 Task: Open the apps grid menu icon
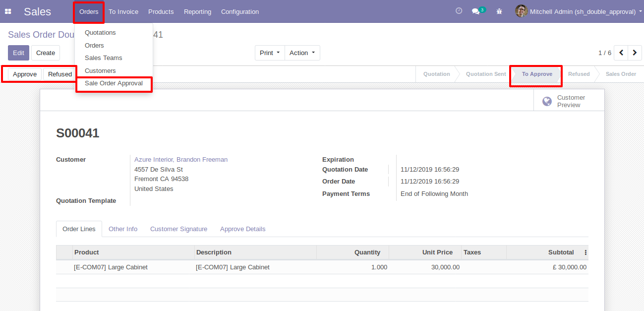[8, 11]
